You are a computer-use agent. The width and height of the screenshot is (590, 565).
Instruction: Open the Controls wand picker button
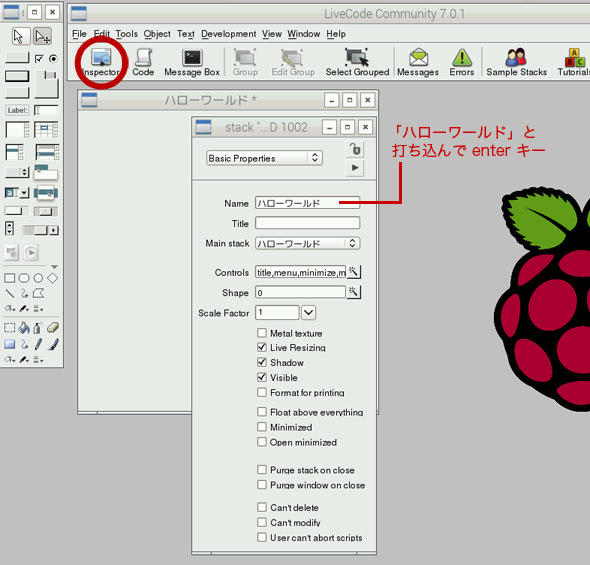point(353,272)
